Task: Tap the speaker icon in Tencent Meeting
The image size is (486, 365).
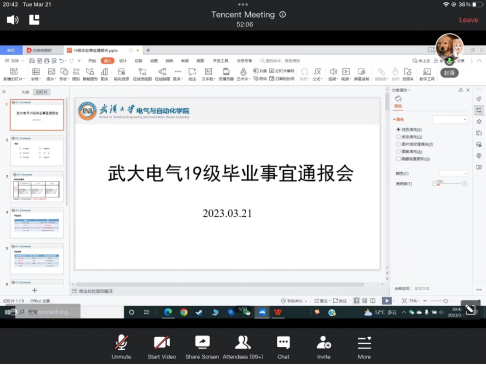Action: click(13, 20)
